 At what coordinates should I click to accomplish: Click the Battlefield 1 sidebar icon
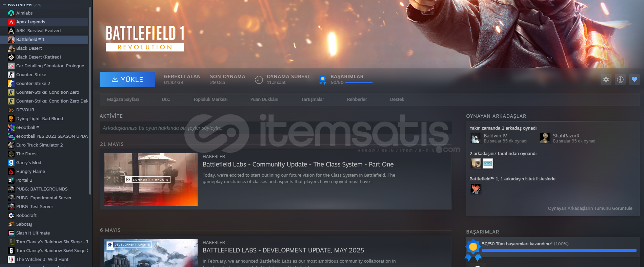click(11, 39)
